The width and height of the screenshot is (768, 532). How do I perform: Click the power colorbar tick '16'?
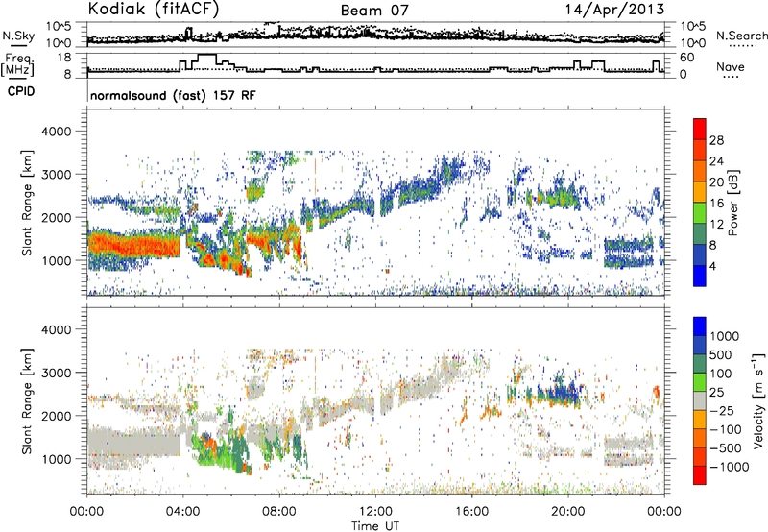click(716, 204)
